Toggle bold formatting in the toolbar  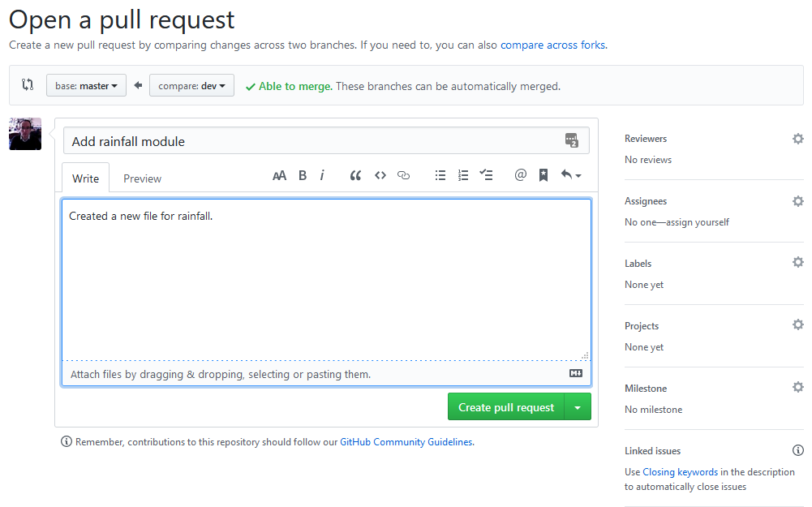click(x=302, y=174)
